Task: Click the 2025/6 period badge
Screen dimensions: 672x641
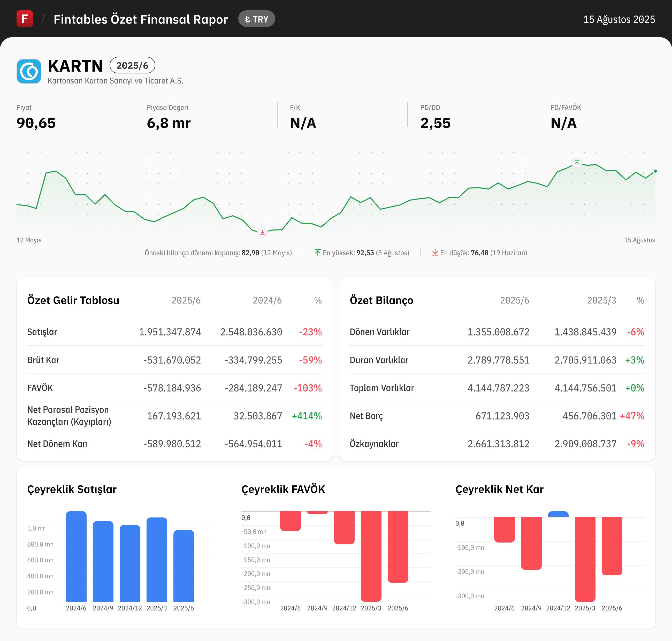Action: [x=132, y=65]
